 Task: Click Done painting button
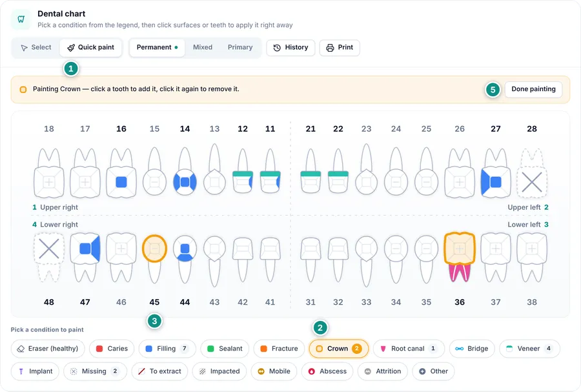[533, 89]
